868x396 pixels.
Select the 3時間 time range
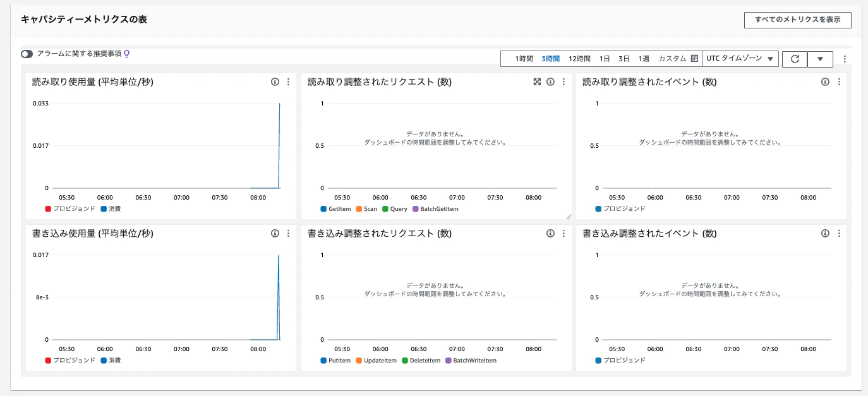[550, 59]
